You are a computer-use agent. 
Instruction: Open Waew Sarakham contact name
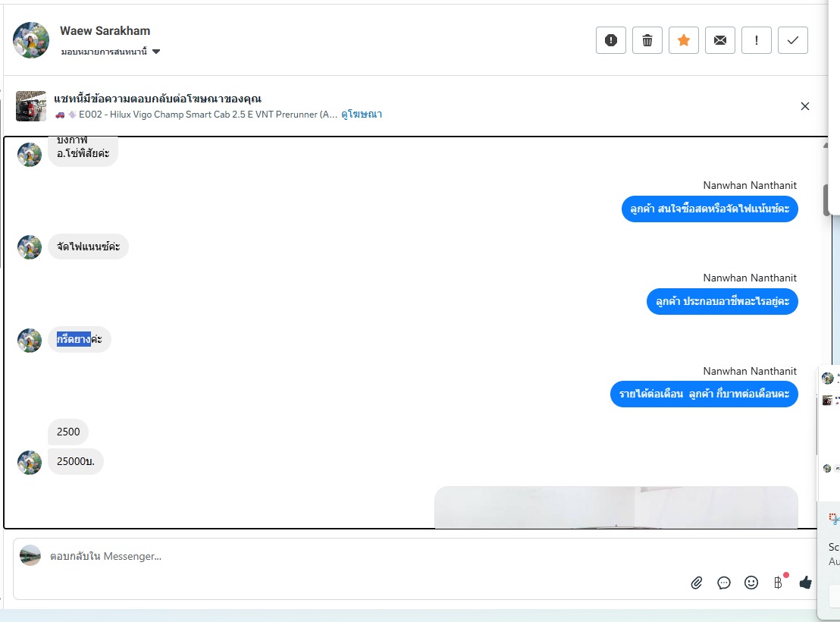click(105, 31)
